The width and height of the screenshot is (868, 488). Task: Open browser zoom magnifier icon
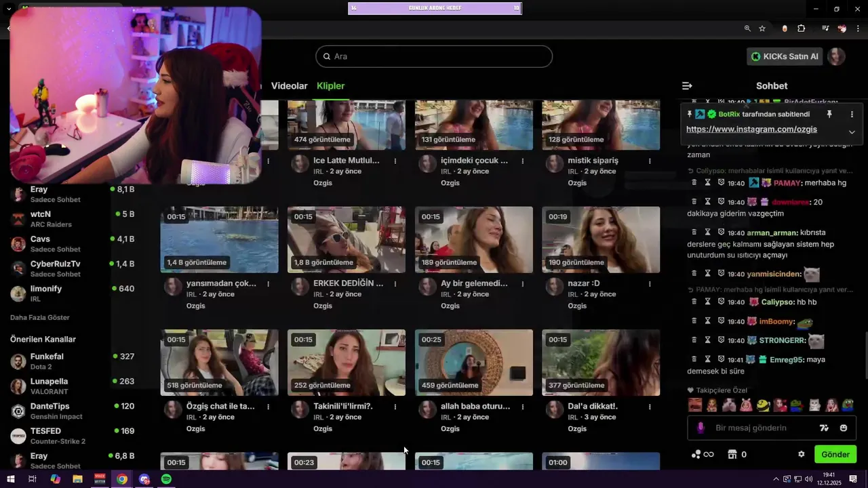[747, 28]
